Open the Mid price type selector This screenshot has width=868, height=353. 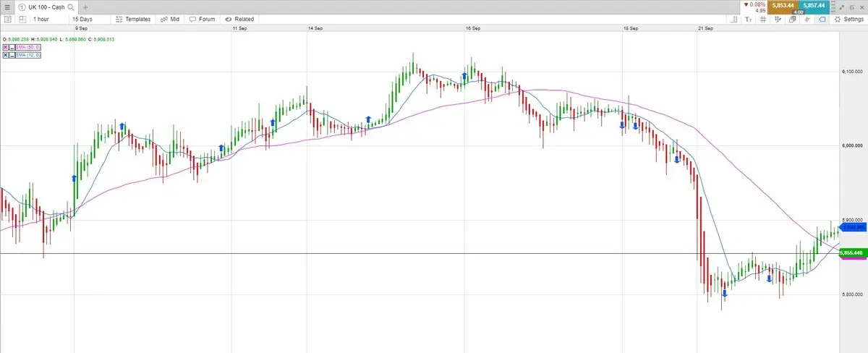(173, 19)
